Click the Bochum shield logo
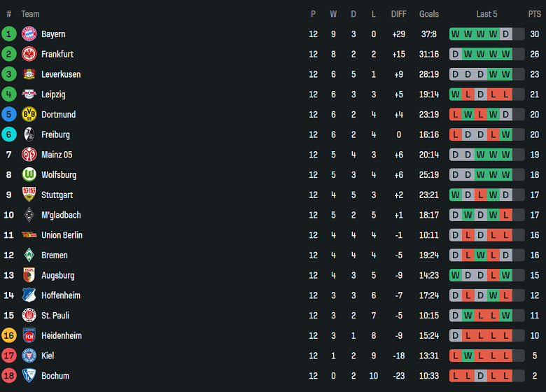Image resolution: width=546 pixels, height=392 pixels. point(29,376)
